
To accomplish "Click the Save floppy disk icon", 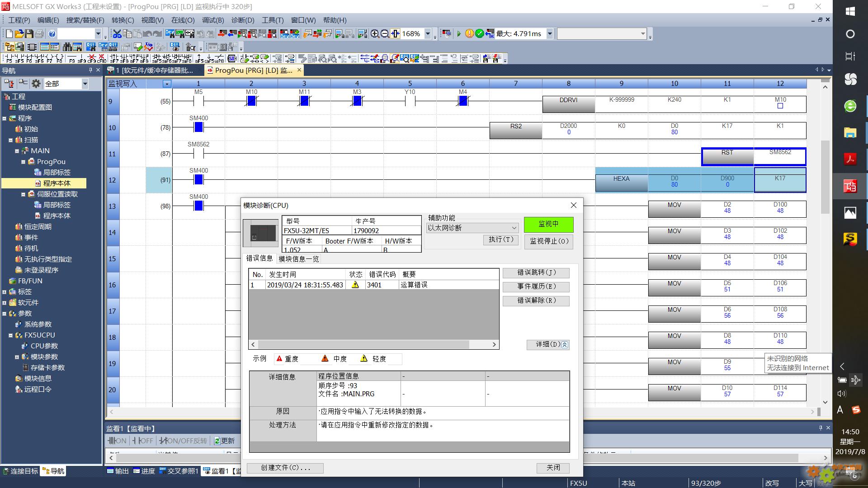I will point(29,33).
